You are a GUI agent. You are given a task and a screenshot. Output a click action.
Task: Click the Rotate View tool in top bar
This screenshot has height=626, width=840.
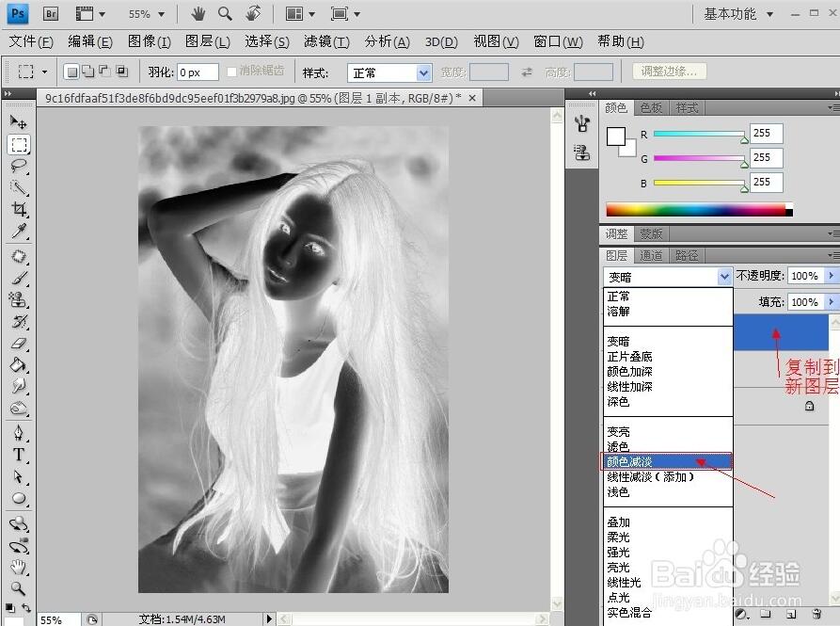click(253, 14)
